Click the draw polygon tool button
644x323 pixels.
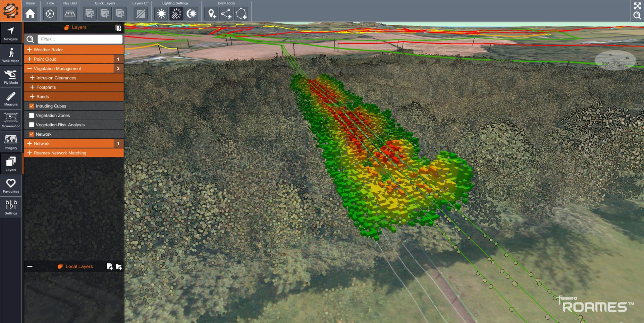click(x=241, y=13)
